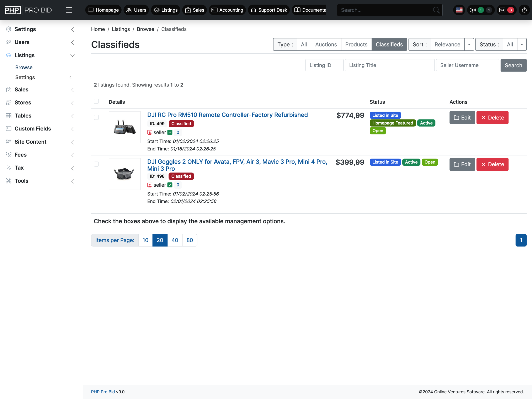Click the envelope messages icon

pos(502,10)
